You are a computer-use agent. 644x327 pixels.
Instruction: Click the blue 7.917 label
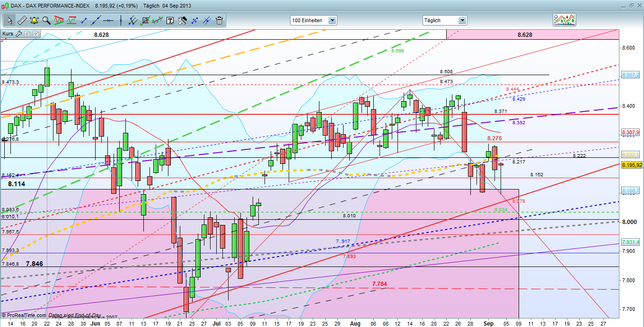point(343,241)
